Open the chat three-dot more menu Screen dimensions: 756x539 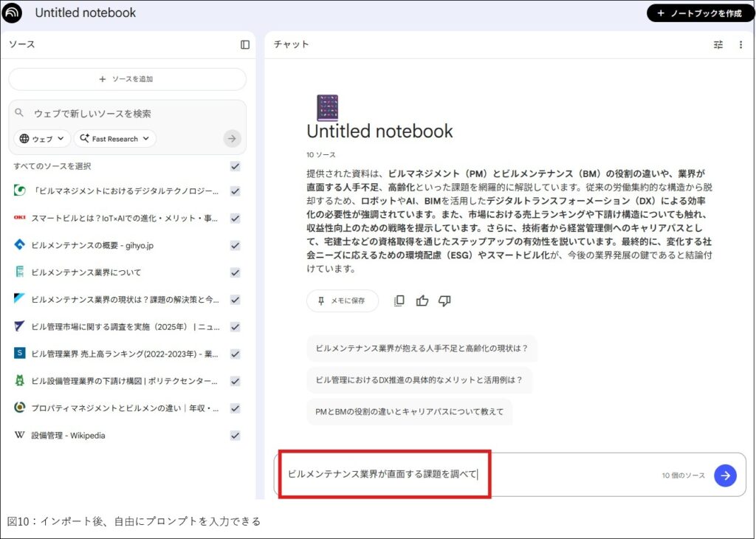click(740, 44)
